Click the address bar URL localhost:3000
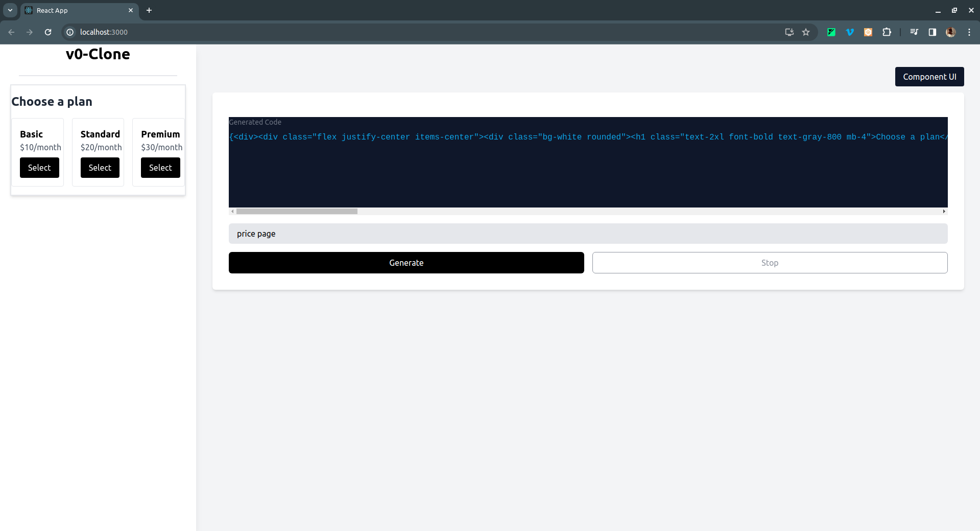This screenshot has width=980, height=531. tap(104, 32)
